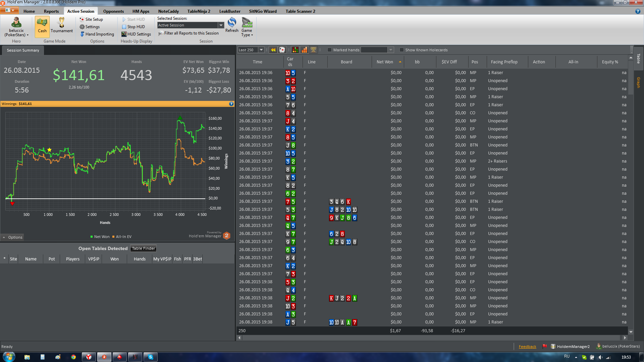Switch to the Home tab

29,11
